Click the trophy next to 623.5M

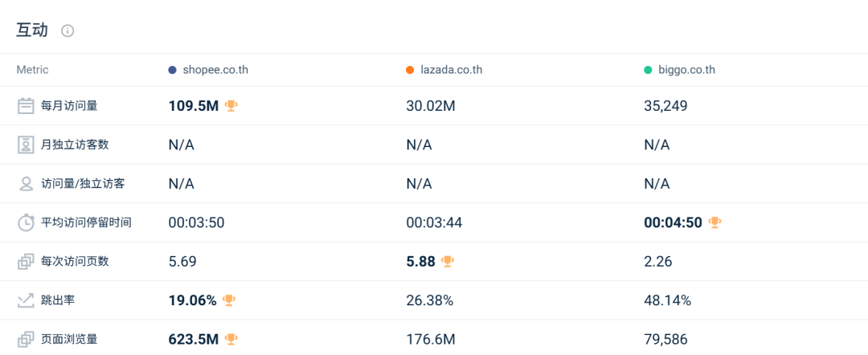pos(231,339)
